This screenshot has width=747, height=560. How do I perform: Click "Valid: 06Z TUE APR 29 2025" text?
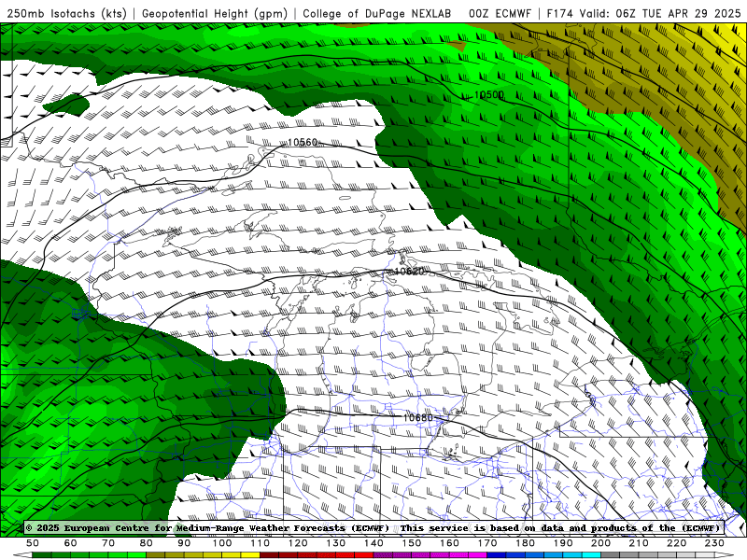[x=660, y=14]
